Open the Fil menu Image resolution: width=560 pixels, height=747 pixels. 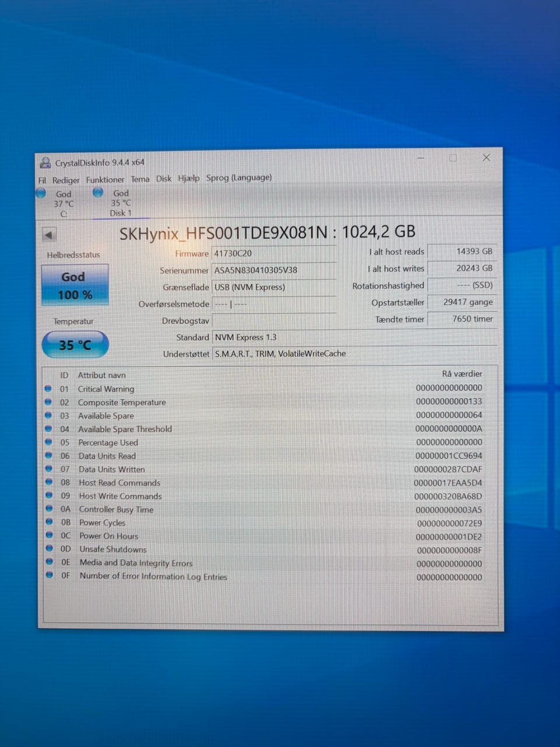coord(42,180)
